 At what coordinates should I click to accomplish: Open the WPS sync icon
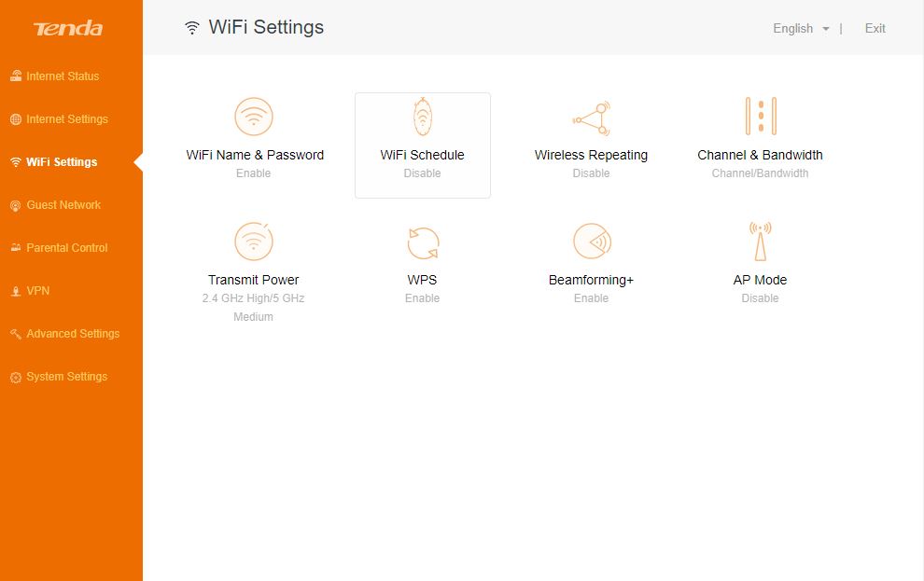point(423,242)
